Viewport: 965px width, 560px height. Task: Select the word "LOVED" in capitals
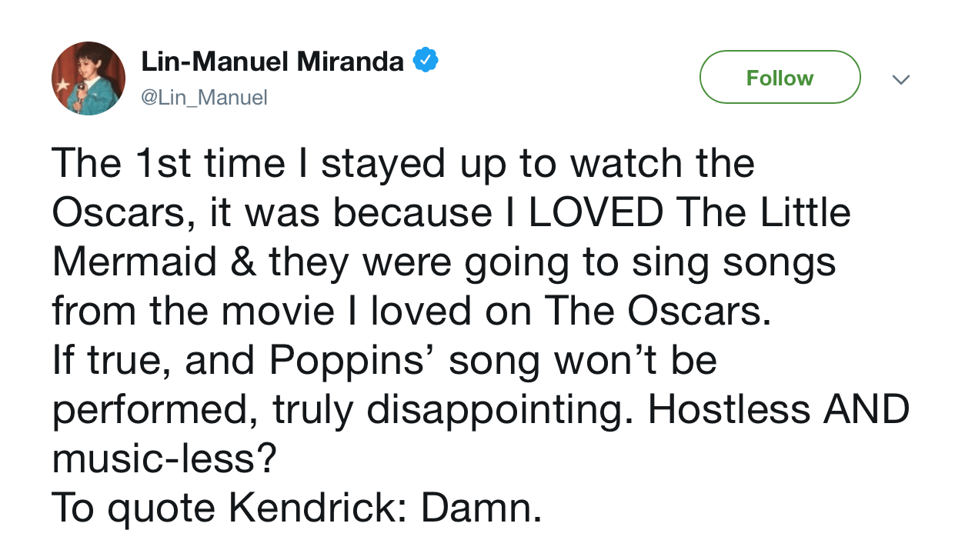pyautogui.click(x=596, y=213)
